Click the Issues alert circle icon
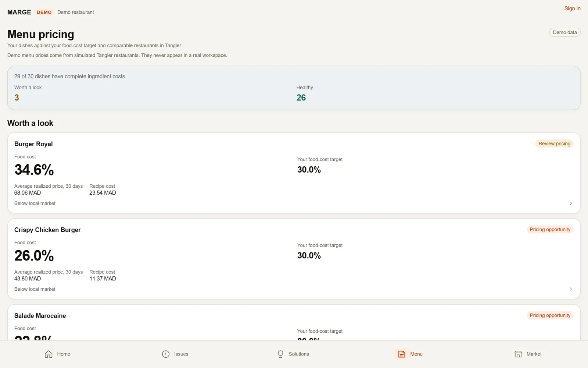 [166, 354]
